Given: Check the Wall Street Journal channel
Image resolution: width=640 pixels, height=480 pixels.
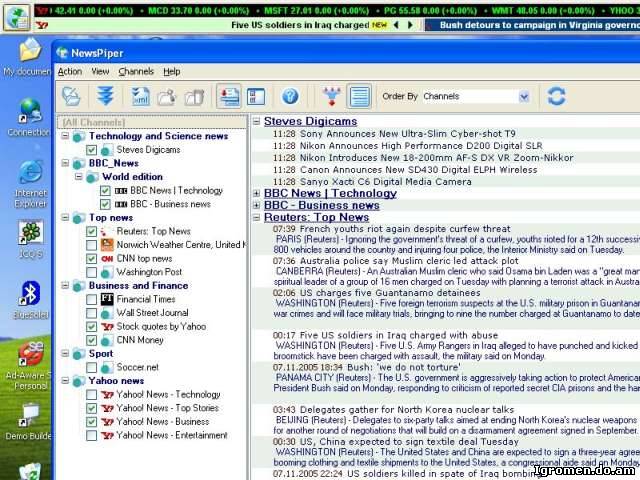Looking at the screenshot, I should 91,313.
